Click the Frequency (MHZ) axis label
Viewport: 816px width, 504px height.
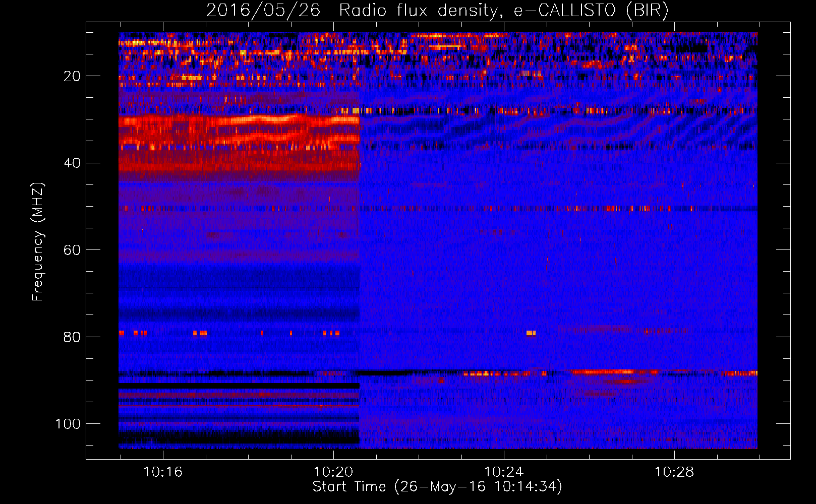coord(38,241)
